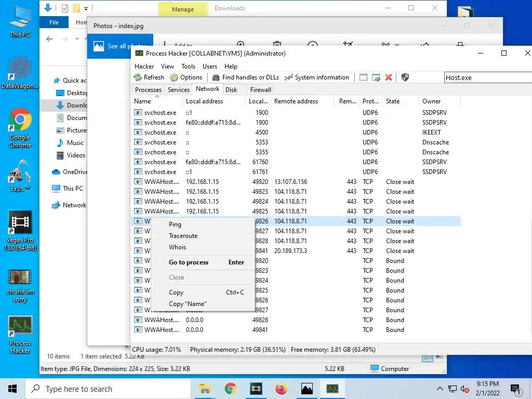This screenshot has width=532, height=399.
Task: Switch to the Services tab
Action: coord(179,89)
